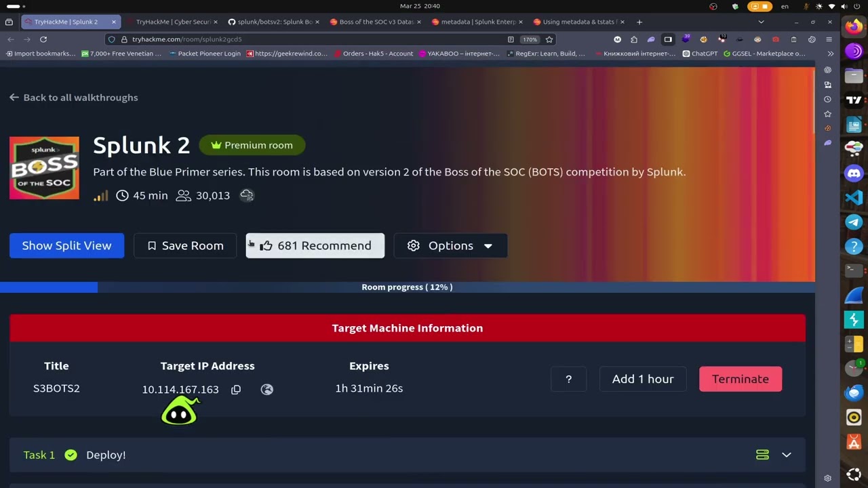Open Thunderbird mail from the dock
This screenshot has width=868, height=488.
[x=854, y=393]
